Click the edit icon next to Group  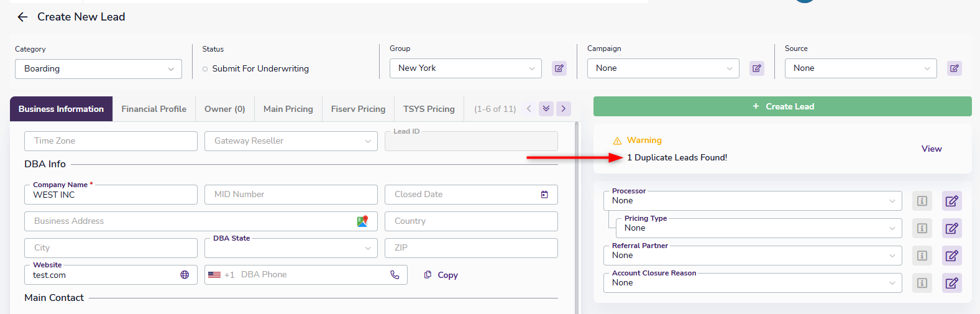pyautogui.click(x=559, y=68)
